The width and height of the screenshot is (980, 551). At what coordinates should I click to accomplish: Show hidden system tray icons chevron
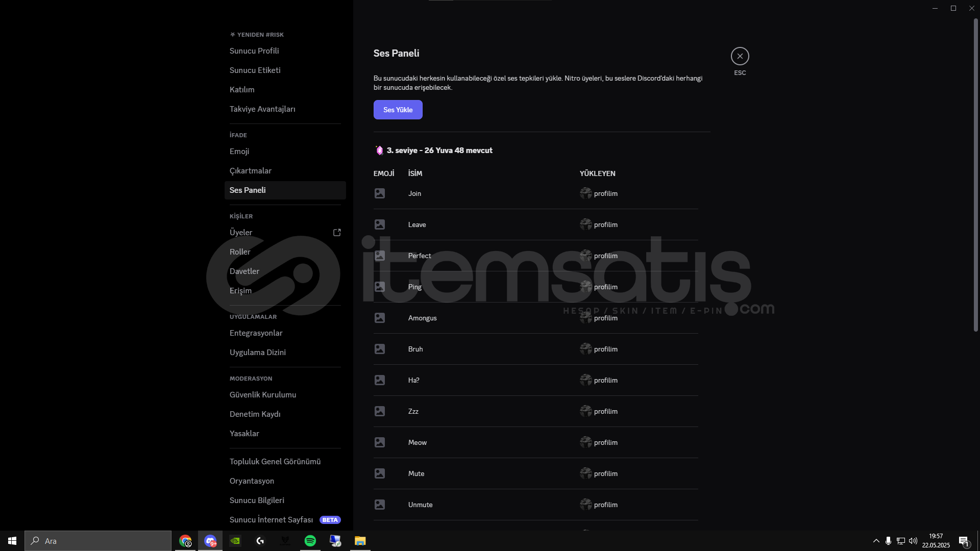tap(876, 541)
